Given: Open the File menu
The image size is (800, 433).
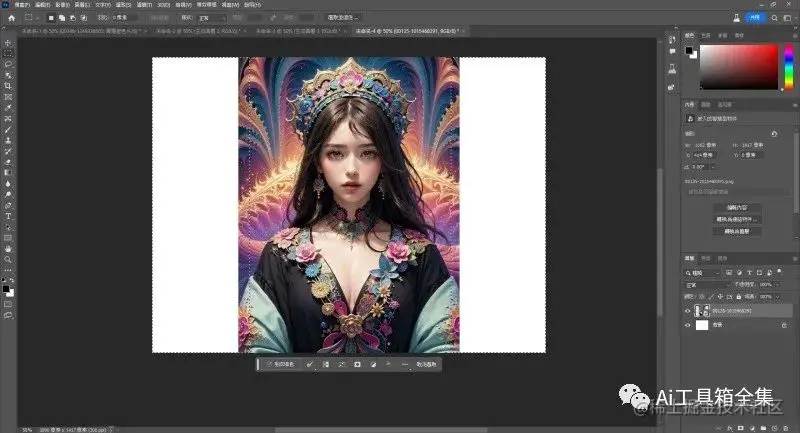Looking at the screenshot, I should (22, 5).
